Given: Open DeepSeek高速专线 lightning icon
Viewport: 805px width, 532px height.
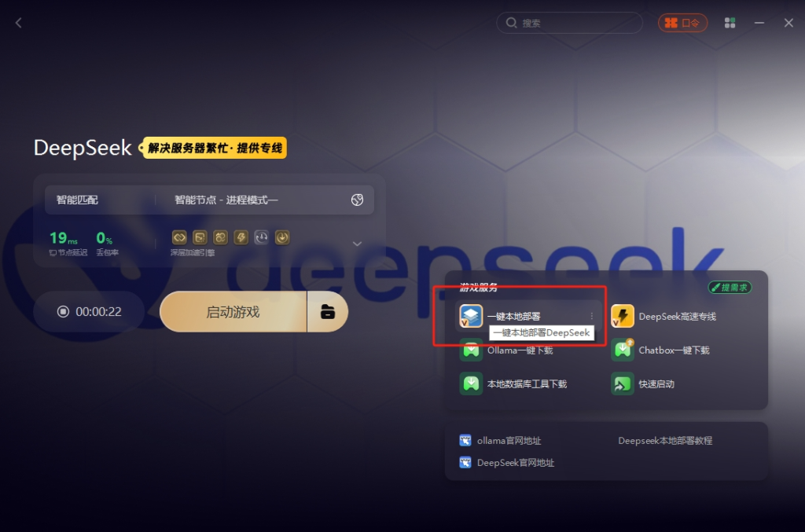Looking at the screenshot, I should [x=623, y=316].
